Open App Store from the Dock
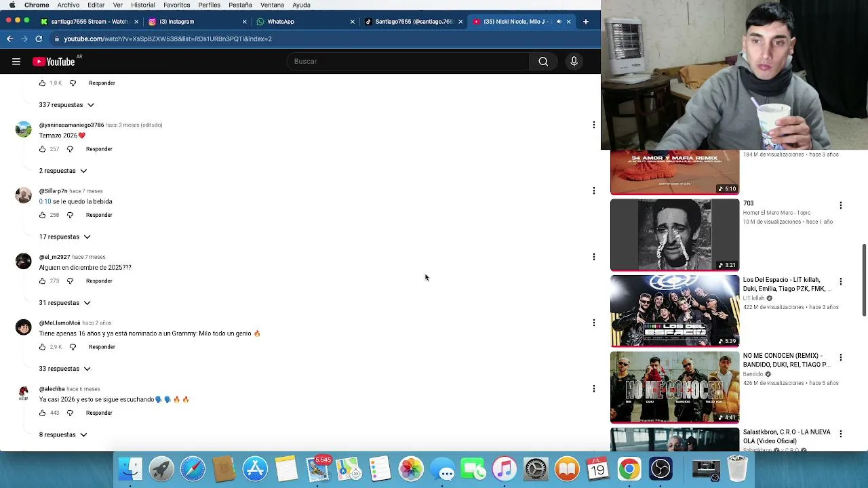The image size is (868, 488). [255, 468]
